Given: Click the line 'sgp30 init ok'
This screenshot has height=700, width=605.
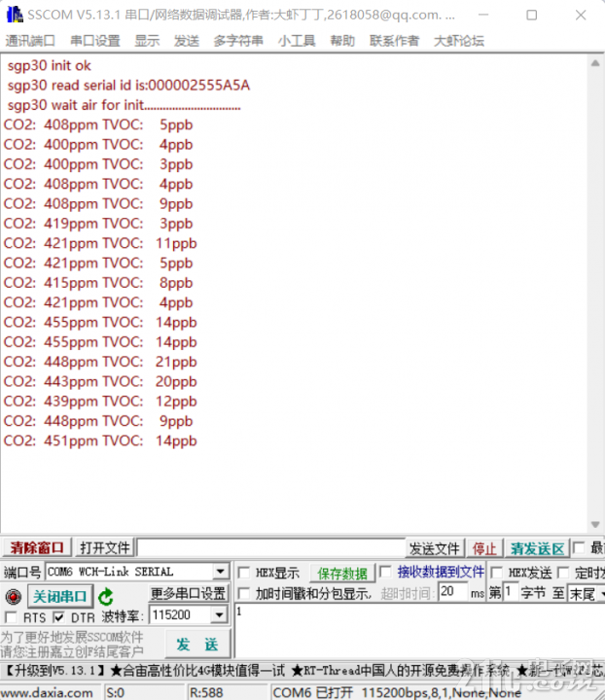Looking at the screenshot, I should 49,66.
